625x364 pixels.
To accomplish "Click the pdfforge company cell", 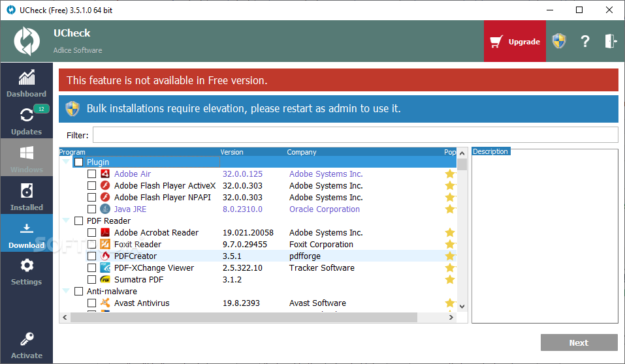I will (x=305, y=256).
